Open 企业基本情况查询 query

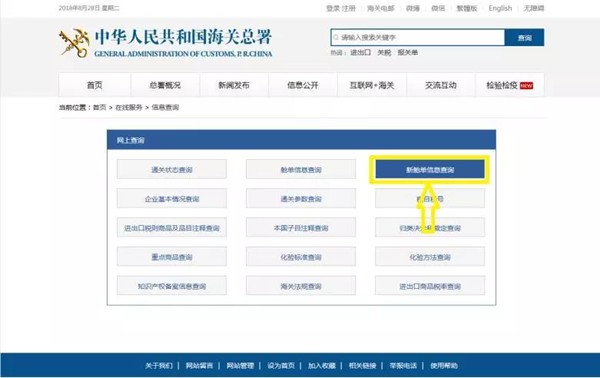pos(172,199)
